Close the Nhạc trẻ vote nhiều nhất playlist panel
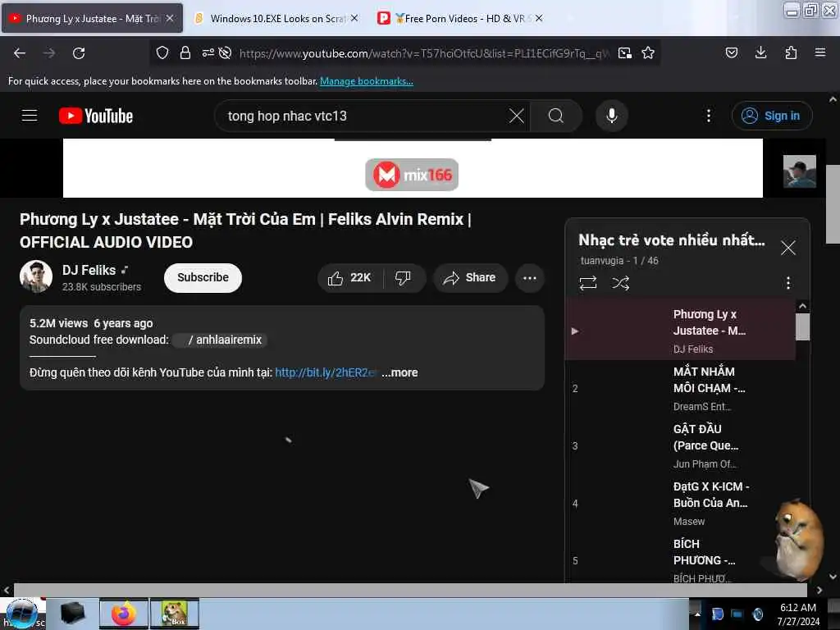Screen dimensions: 840x630 click(x=788, y=248)
